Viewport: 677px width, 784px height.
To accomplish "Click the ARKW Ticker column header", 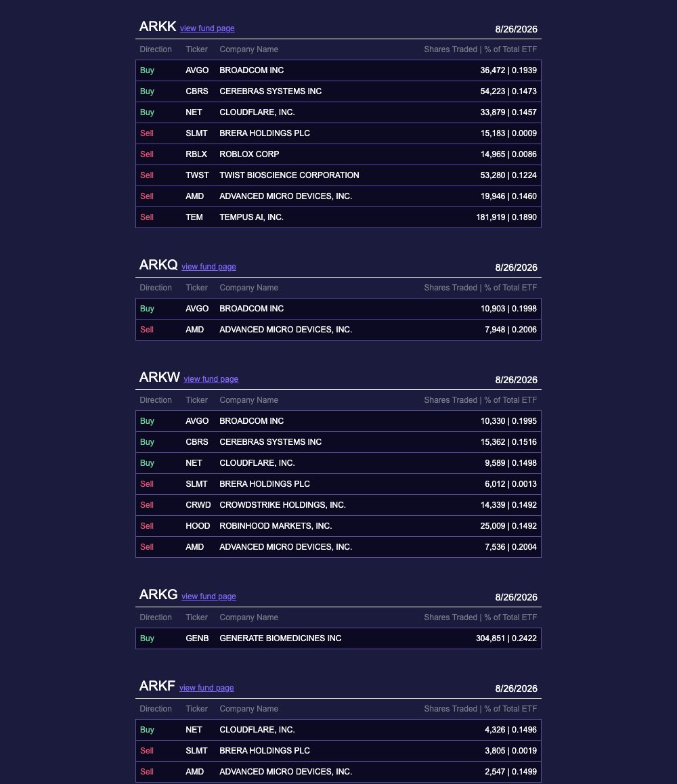I will click(196, 400).
